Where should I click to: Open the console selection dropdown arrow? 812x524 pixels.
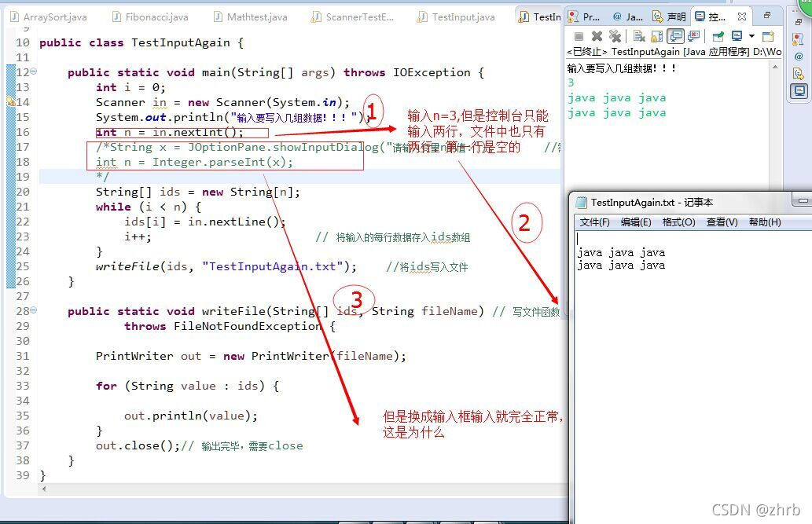pos(752,36)
